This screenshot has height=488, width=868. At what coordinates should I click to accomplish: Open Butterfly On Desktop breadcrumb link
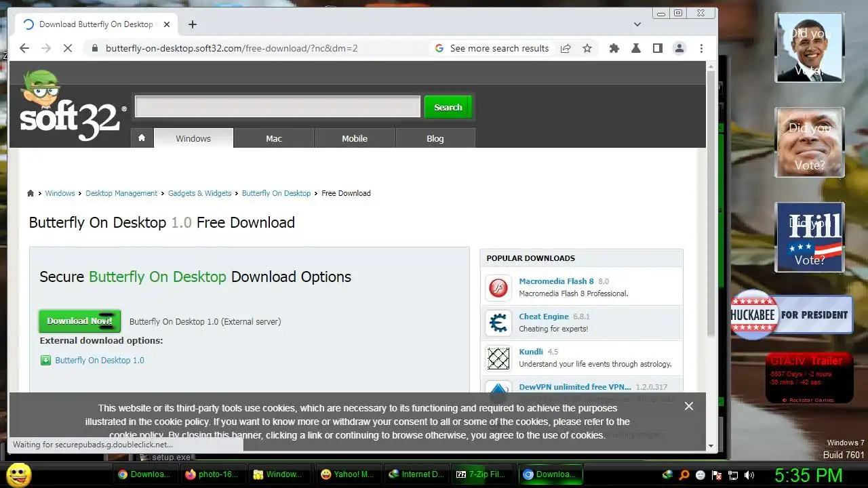click(277, 193)
